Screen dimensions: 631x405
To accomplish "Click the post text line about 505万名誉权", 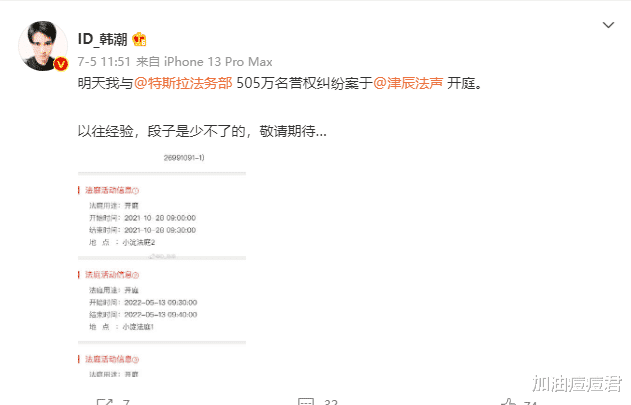I will pos(280,83).
